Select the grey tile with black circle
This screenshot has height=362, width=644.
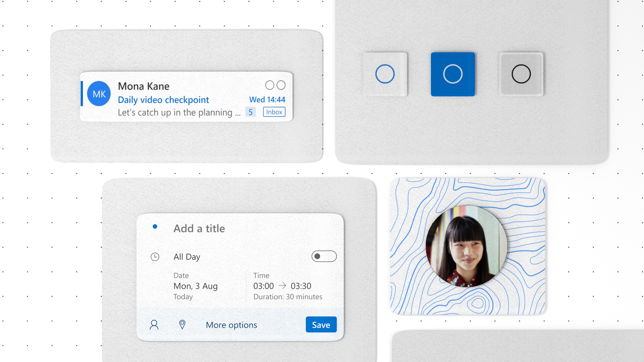pyautogui.click(x=521, y=74)
